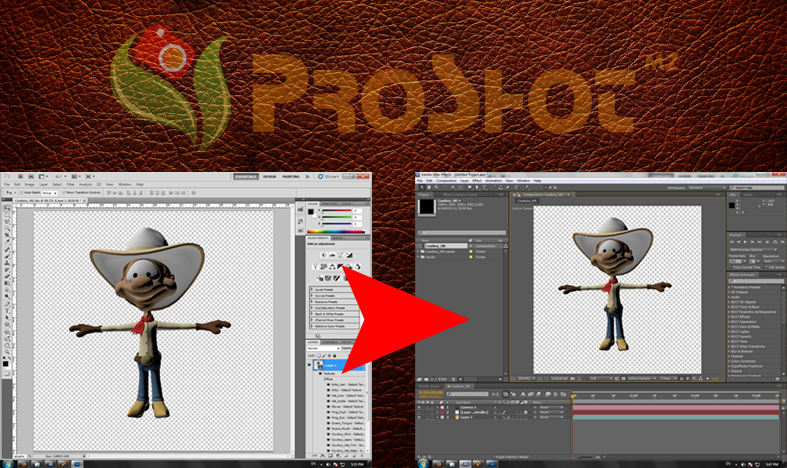The height and width of the screenshot is (468, 787).
Task: Open Photoshop Layer menu
Action: click(x=44, y=184)
